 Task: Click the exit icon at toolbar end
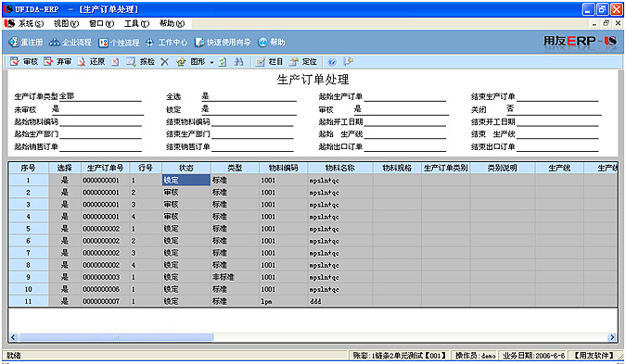[349, 62]
